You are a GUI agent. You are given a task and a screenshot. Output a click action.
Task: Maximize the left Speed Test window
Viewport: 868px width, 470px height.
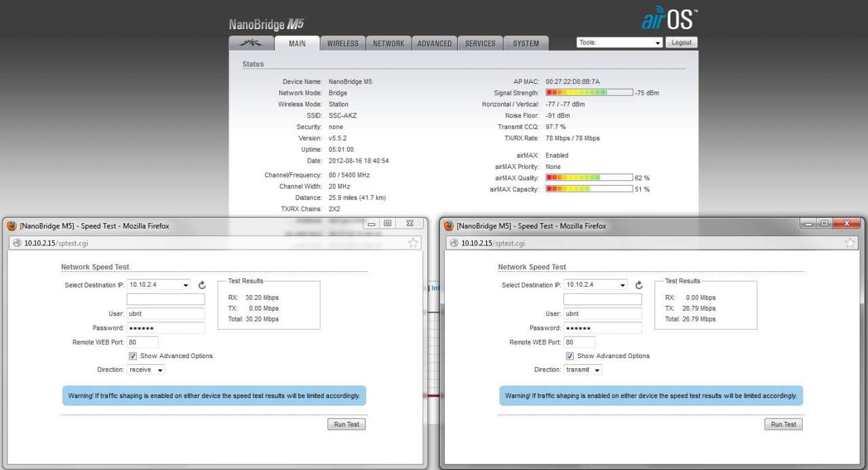pos(387,223)
